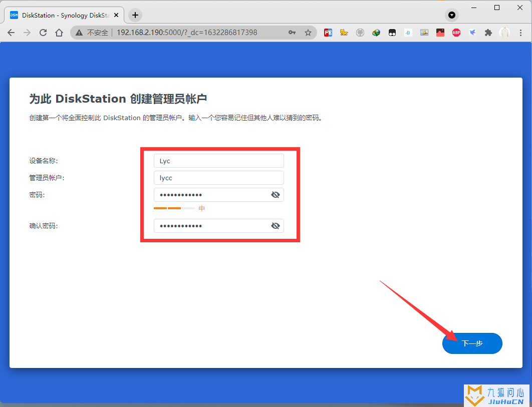Click the orange password strength bar
The height and width of the screenshot is (407, 532).
(x=174, y=208)
